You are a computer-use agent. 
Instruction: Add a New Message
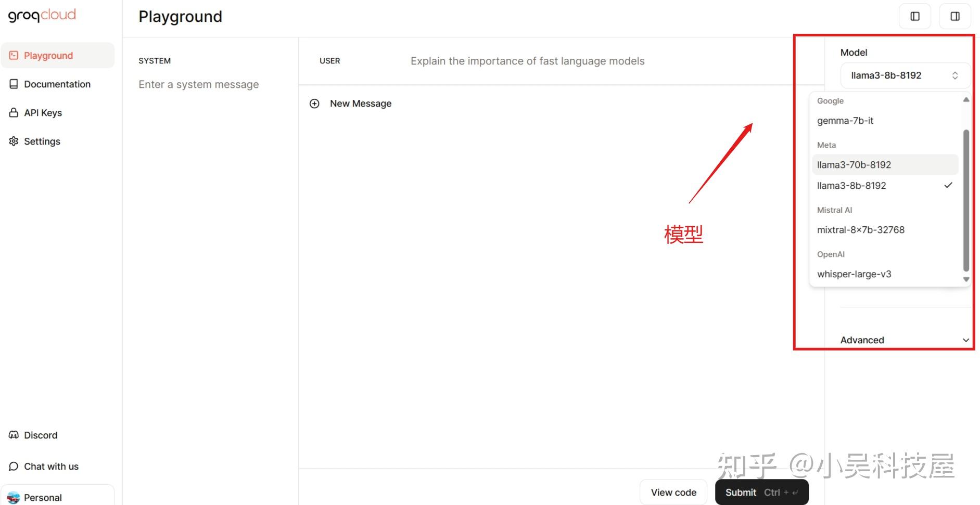click(350, 103)
